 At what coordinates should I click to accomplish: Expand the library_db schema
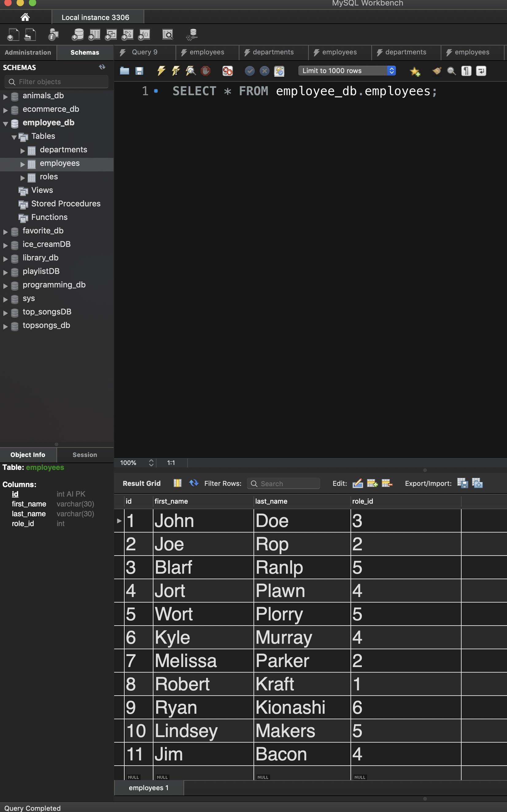pyautogui.click(x=5, y=258)
